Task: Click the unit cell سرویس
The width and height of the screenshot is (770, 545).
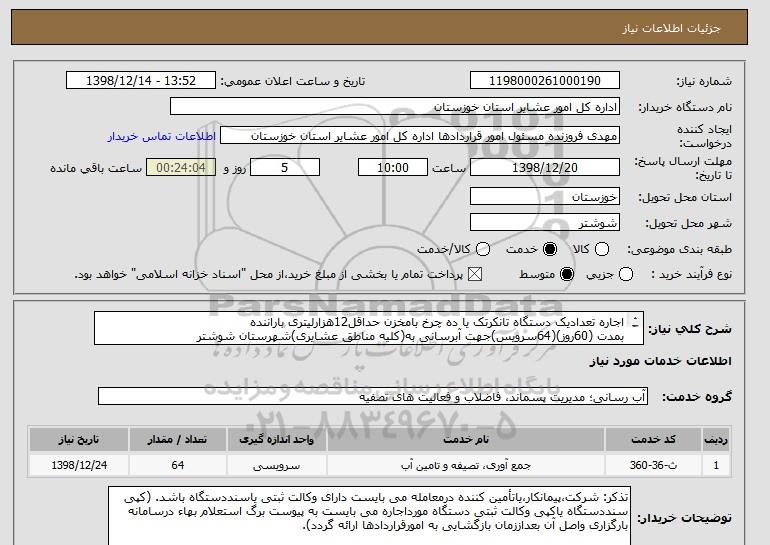Action: pos(276,465)
